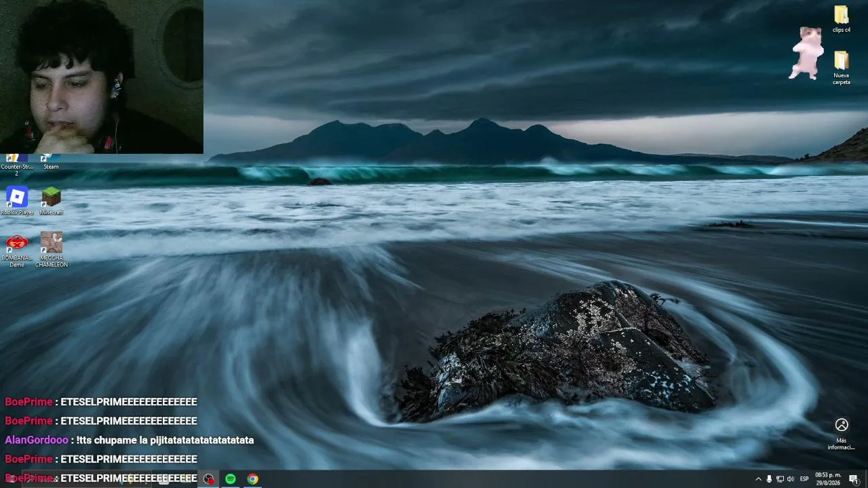
Task: Click the webcam overlay in the corner
Action: tap(102, 77)
